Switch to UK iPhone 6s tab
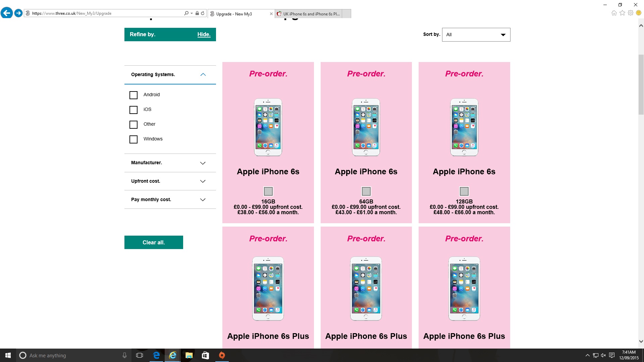Screen dimensions: 644x362 [x=309, y=14]
